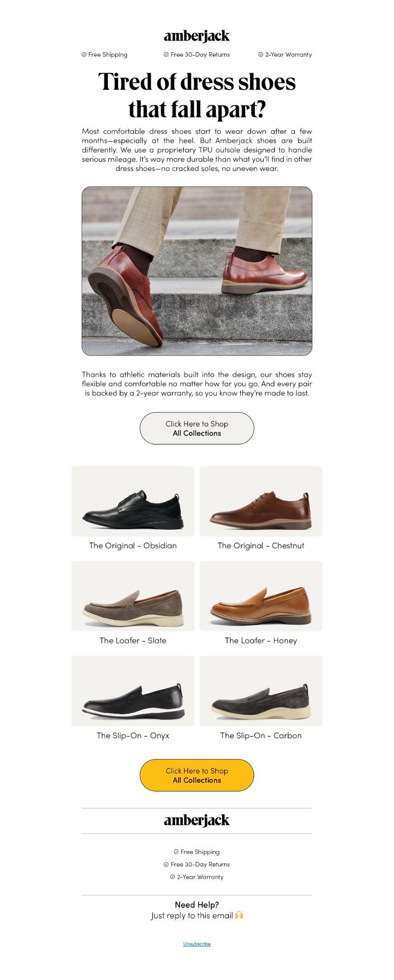
Task: View The Slip-On Onyx product image
Action: tap(133, 691)
